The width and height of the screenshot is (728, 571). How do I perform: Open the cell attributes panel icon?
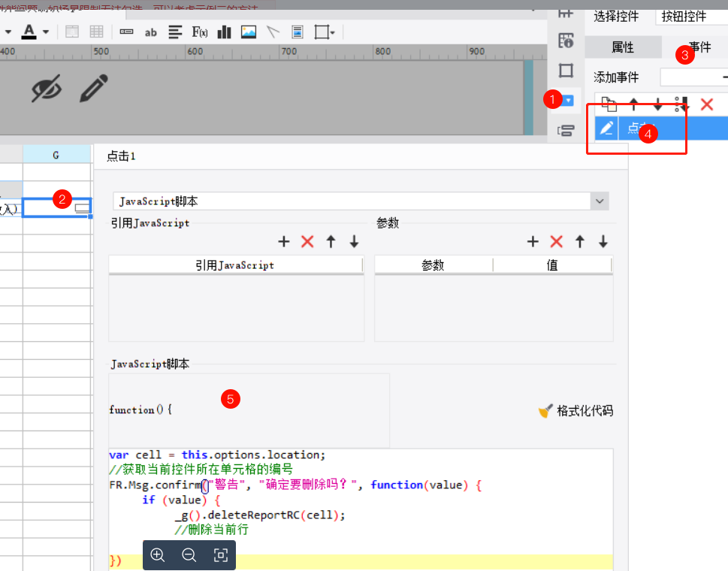pyautogui.click(x=566, y=41)
